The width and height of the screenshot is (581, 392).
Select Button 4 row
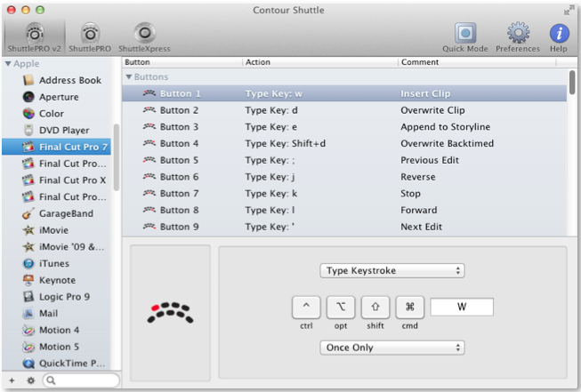point(344,144)
